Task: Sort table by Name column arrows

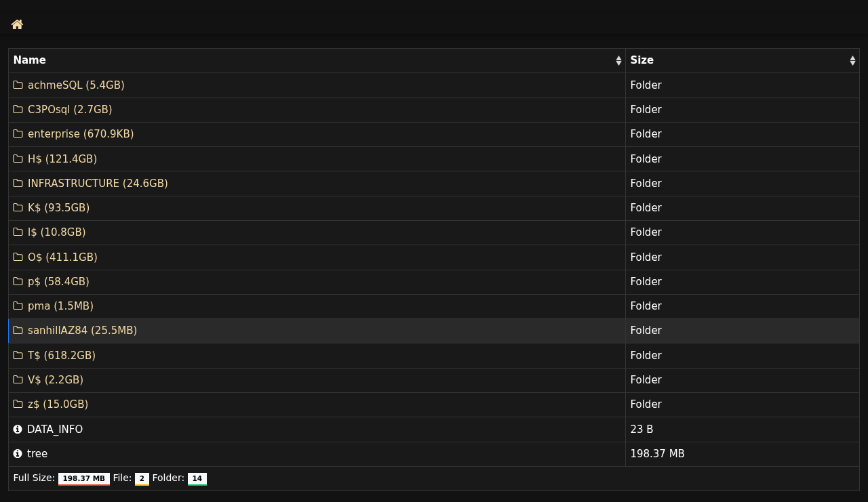Action: coord(618,61)
